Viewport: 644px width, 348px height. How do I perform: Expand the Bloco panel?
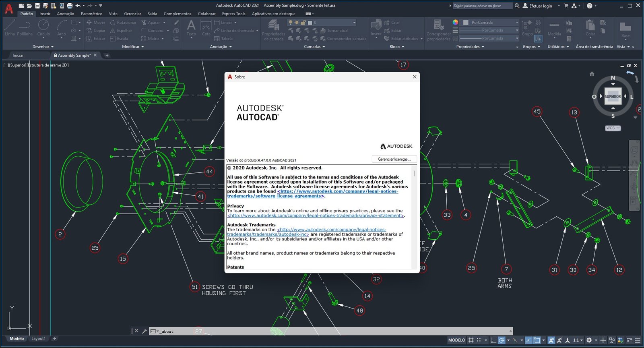(397, 47)
